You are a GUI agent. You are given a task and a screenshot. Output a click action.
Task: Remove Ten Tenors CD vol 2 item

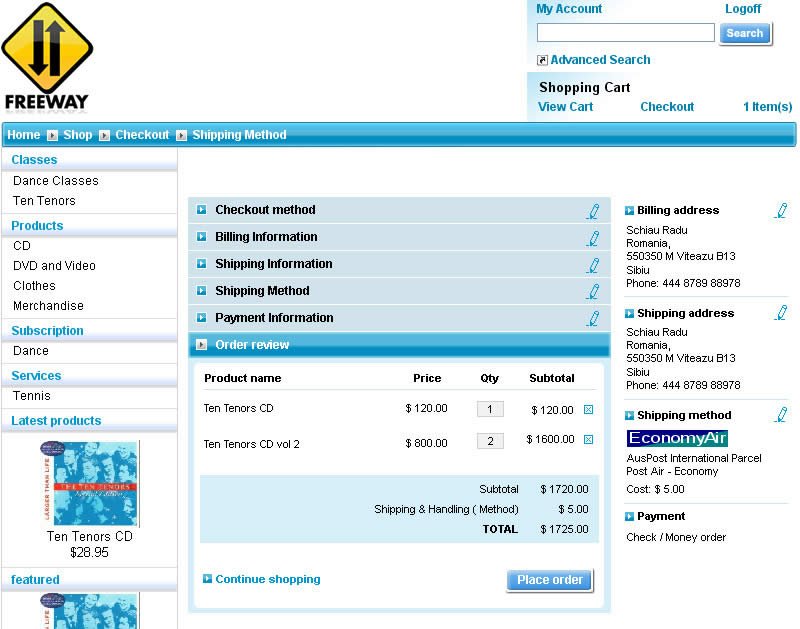tap(588, 439)
